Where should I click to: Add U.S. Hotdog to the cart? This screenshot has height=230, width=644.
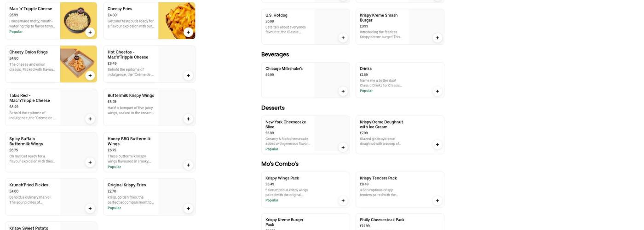pyautogui.click(x=343, y=38)
